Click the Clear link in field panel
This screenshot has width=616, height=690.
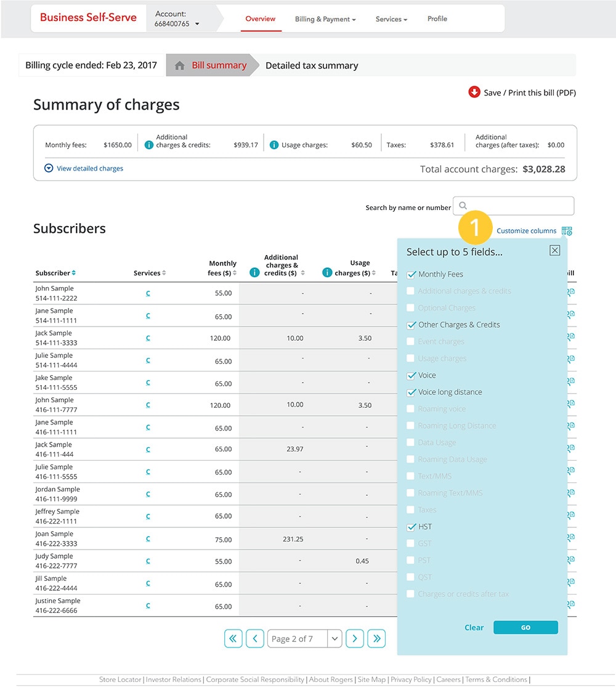tap(474, 627)
